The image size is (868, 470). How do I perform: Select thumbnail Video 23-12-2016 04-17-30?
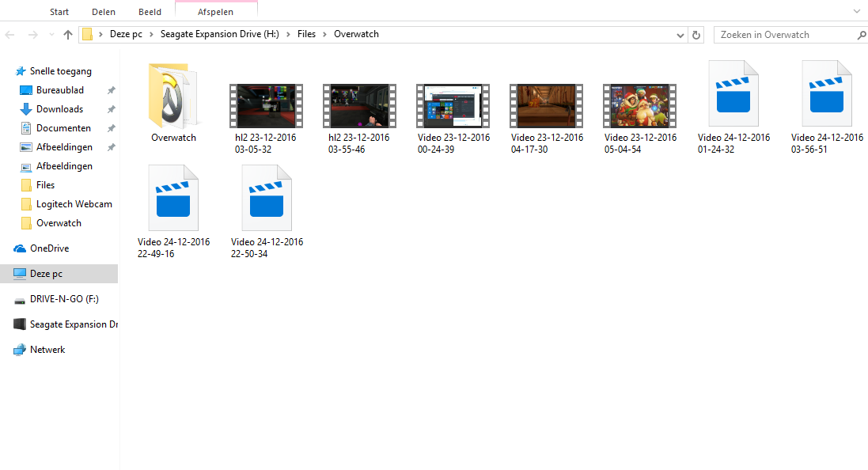click(547, 106)
